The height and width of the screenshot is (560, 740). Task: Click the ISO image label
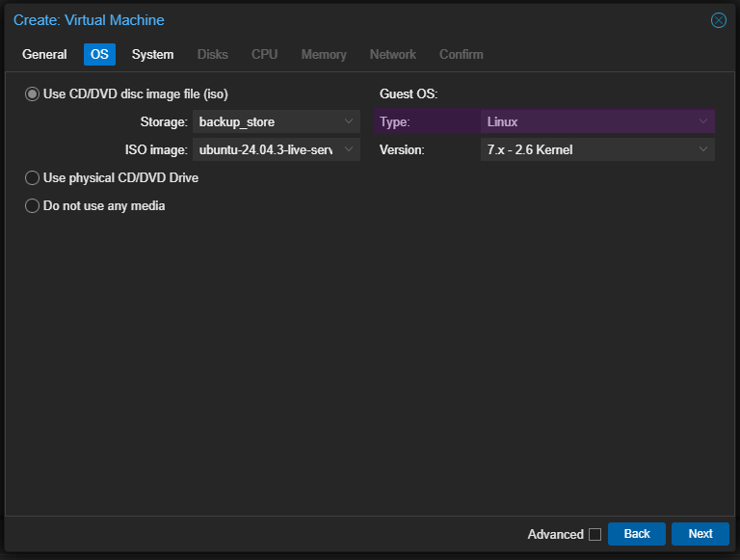(x=156, y=149)
